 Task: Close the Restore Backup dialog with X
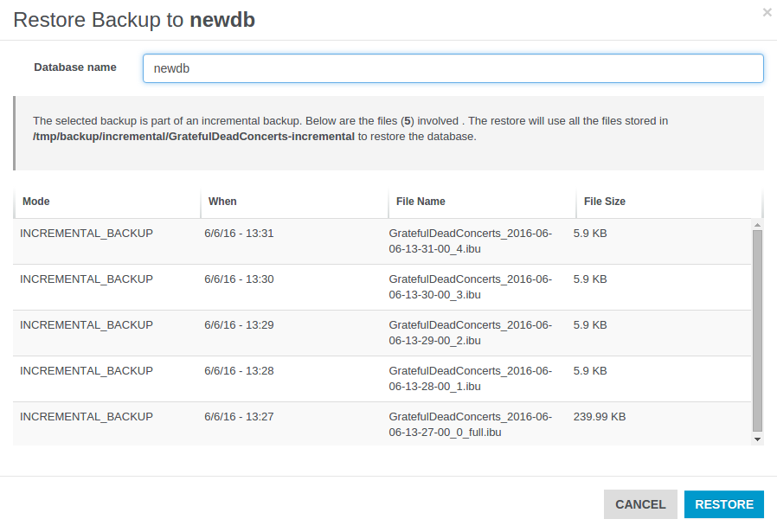pos(766,12)
